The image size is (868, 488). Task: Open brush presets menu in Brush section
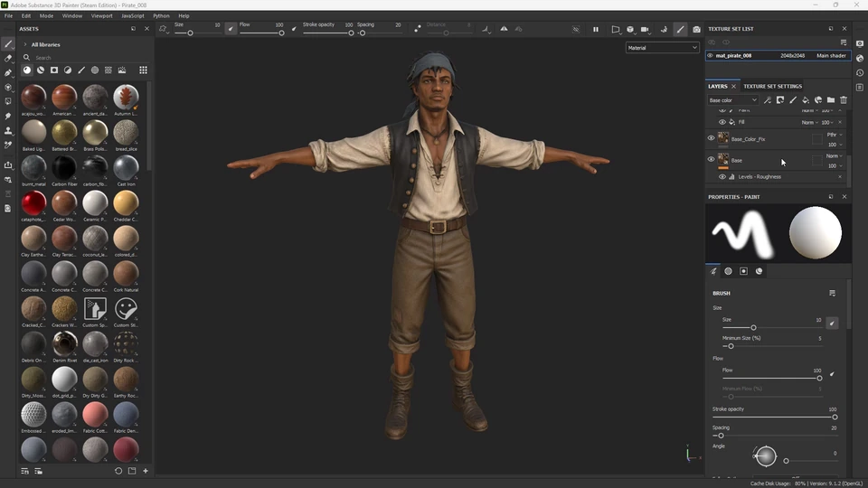(x=832, y=293)
